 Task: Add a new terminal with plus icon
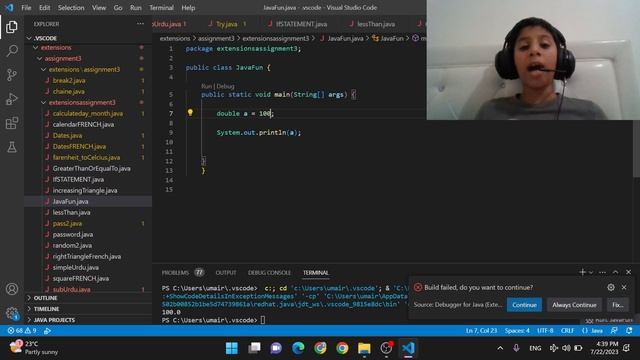(x=582, y=272)
